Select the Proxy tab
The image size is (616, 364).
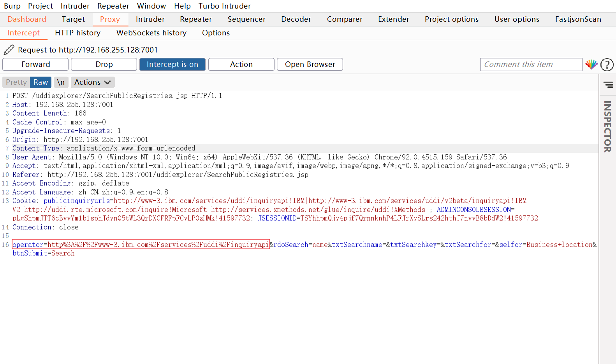pos(110,19)
